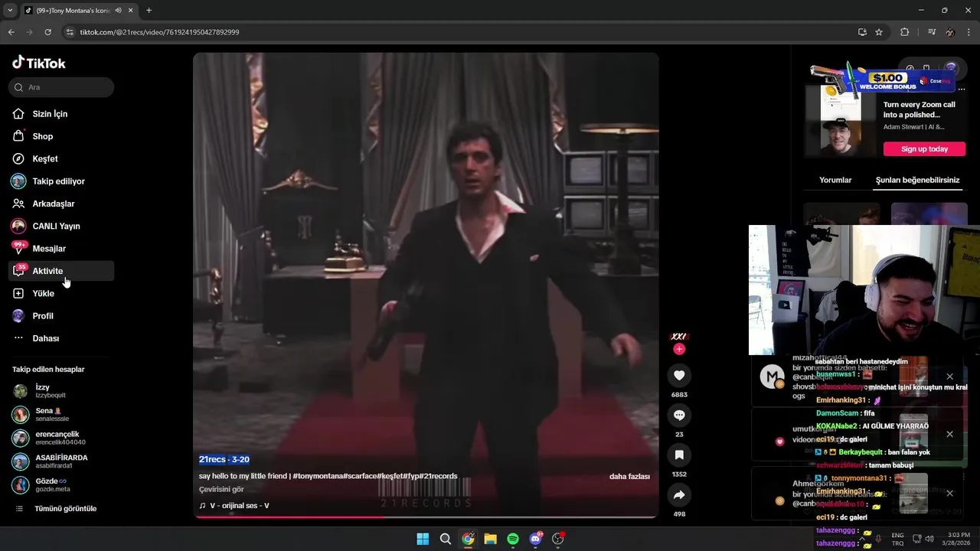Image resolution: width=980 pixels, height=551 pixels.
Task: Click the $1.00 Welcome Bonus banner
Action: click(x=882, y=79)
